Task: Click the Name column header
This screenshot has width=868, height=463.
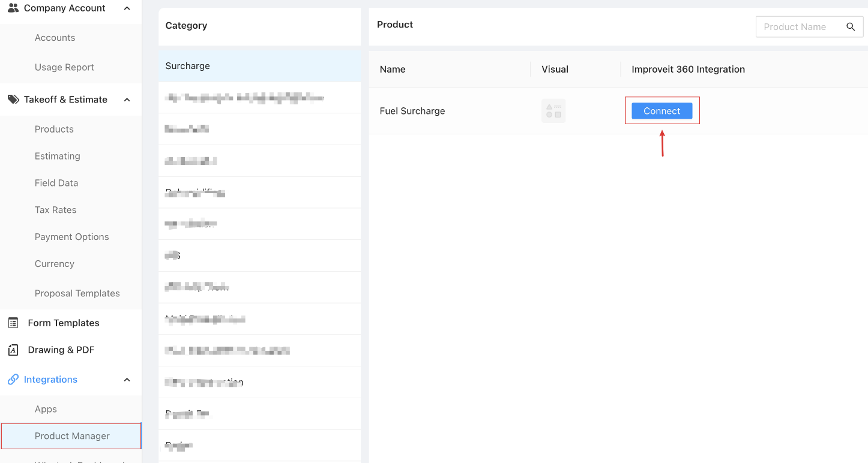Action: click(393, 70)
